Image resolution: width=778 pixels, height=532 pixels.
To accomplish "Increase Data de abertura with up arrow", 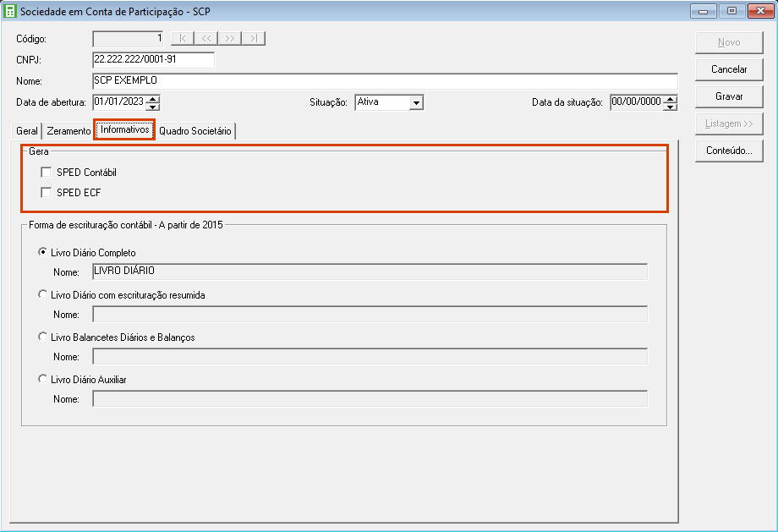I will tap(152, 98).
